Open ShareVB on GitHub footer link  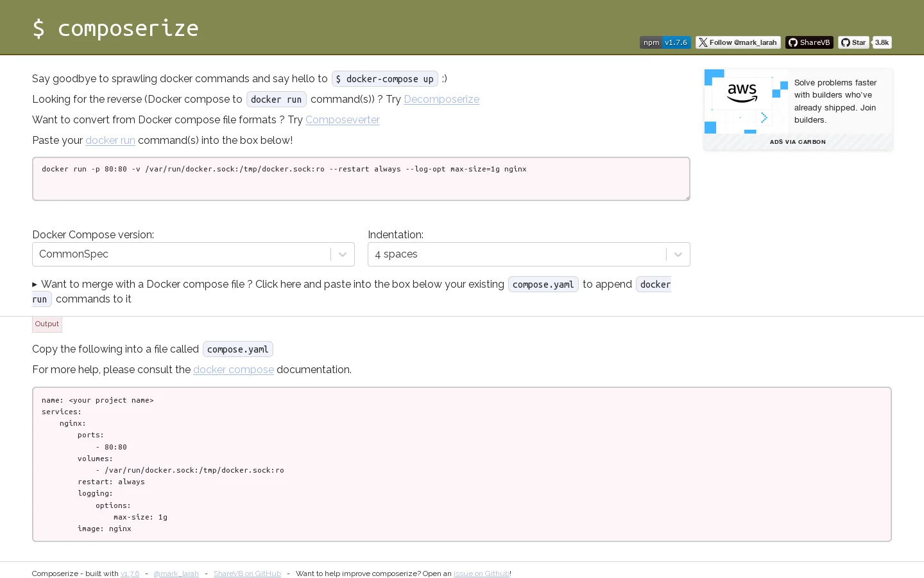coord(248,574)
